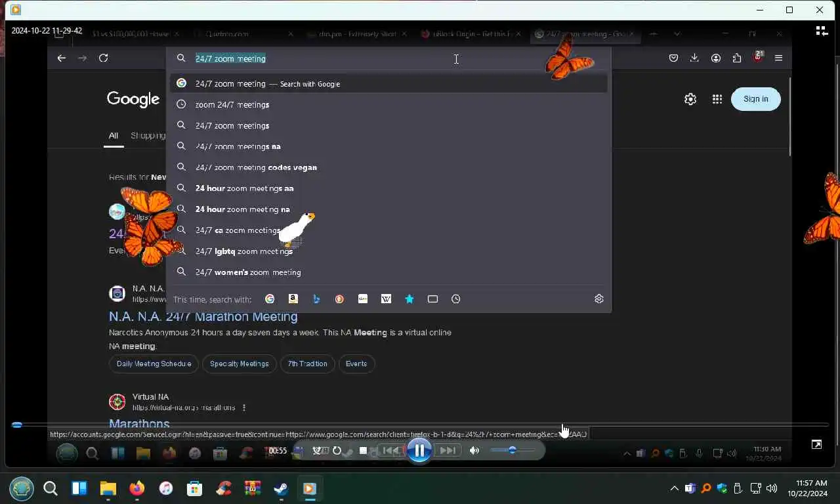The image size is (840, 504).
Task: Search bookmarks via star icon
Action: click(409, 299)
